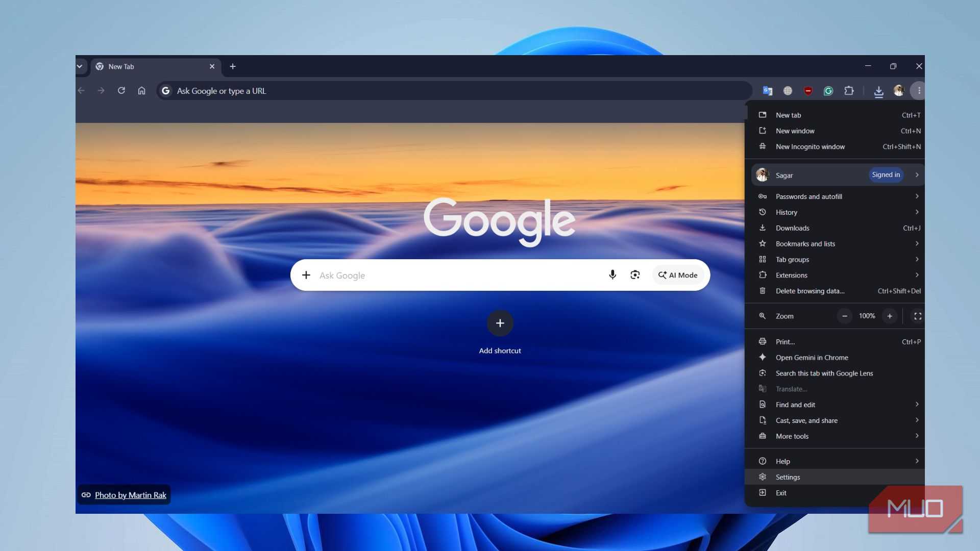Choose Search this tab with Google Lens

point(835,373)
